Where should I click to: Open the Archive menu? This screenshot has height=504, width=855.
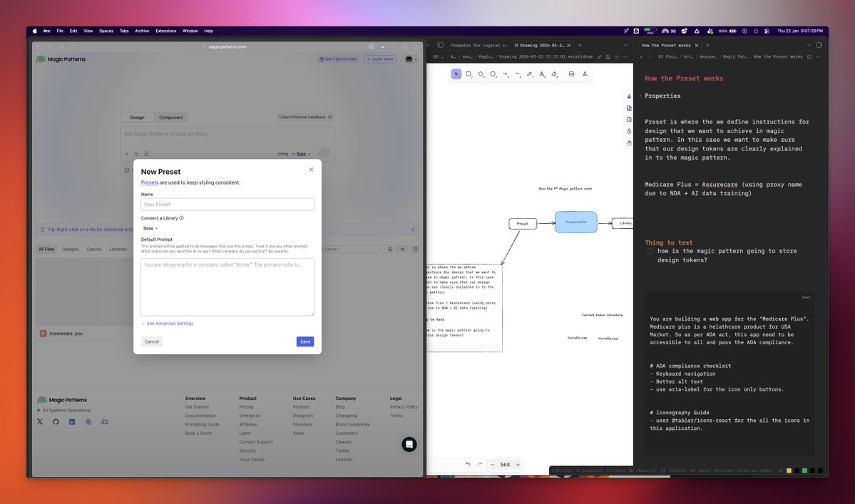(x=142, y=31)
